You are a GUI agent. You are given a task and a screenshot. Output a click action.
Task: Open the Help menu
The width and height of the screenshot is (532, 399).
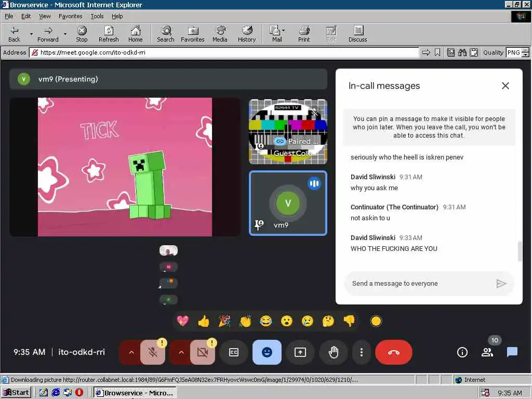pos(117,16)
